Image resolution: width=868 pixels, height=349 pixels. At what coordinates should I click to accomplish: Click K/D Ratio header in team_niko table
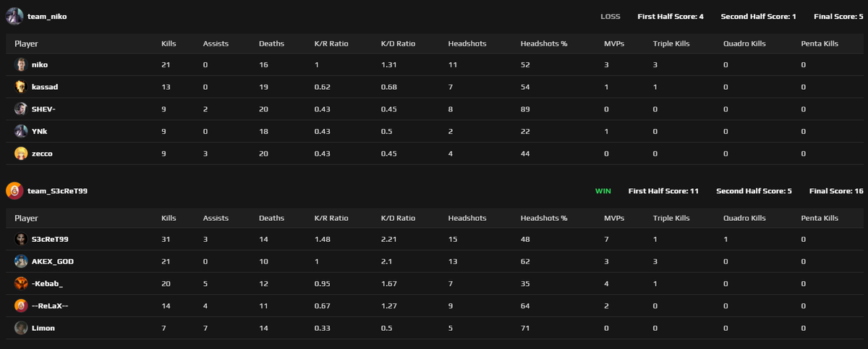click(398, 43)
